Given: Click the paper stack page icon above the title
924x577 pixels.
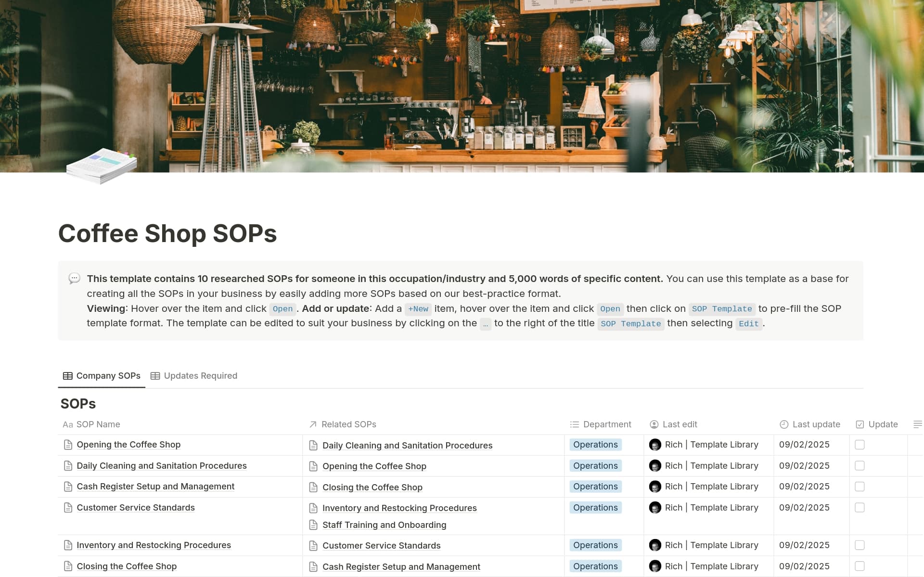Looking at the screenshot, I should tap(101, 166).
